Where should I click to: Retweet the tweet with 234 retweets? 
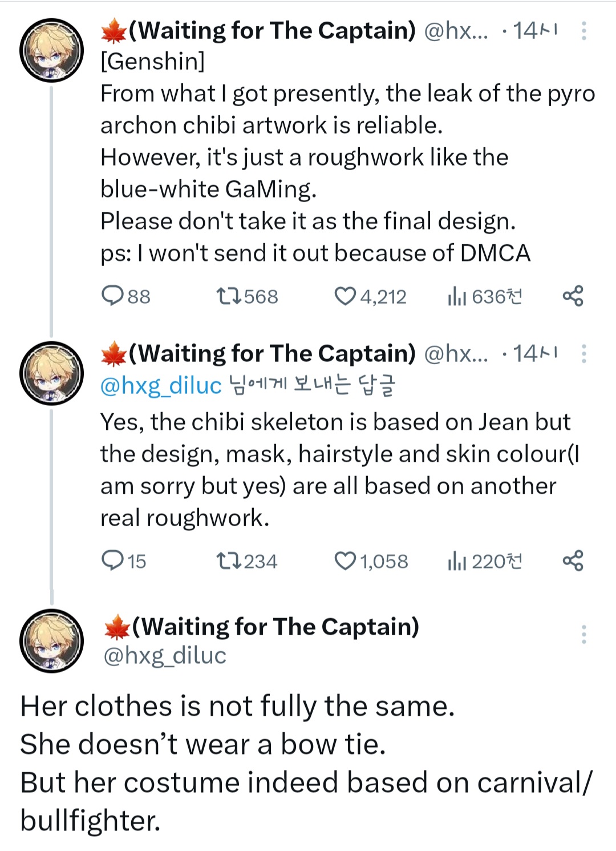[x=230, y=561]
